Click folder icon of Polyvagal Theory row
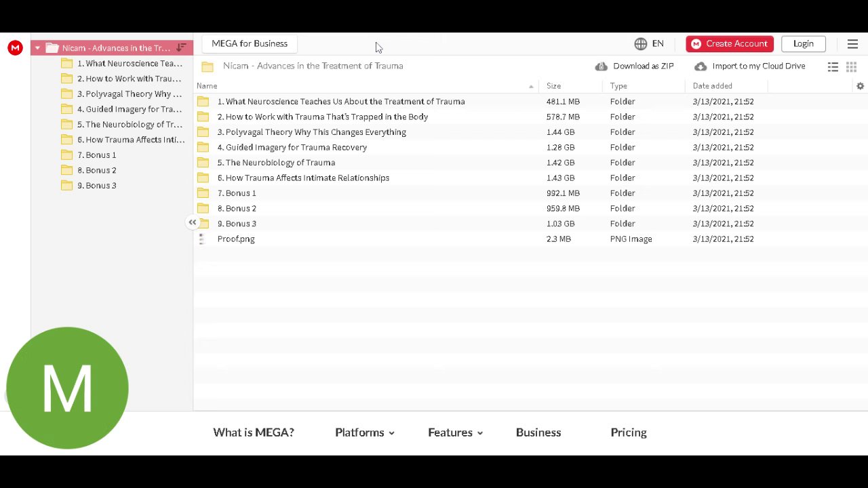Image resolution: width=868 pixels, height=488 pixels. 203,132
